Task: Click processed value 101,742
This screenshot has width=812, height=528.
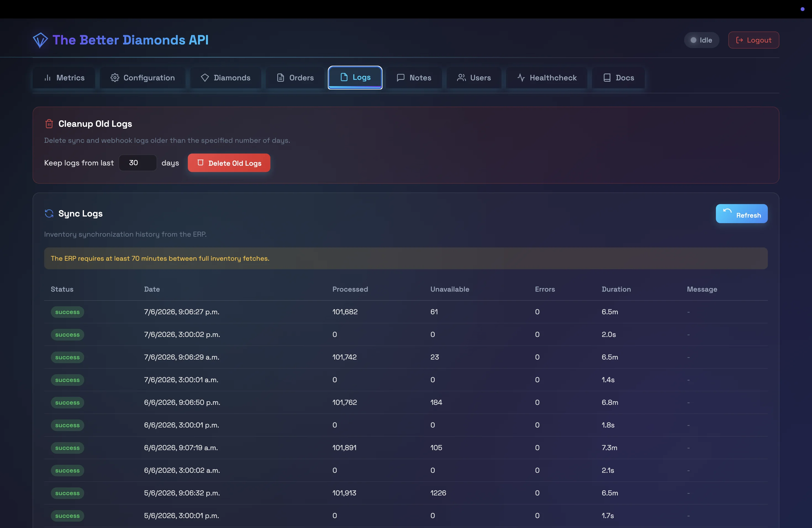Action: 344,357
